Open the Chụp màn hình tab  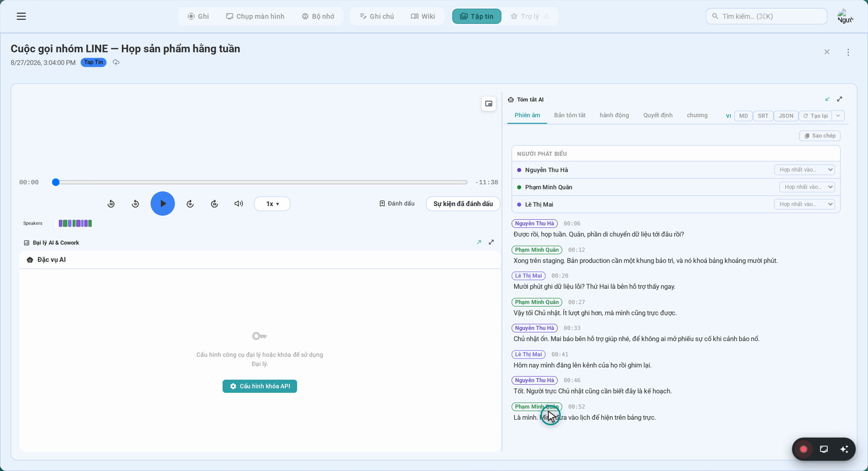(256, 16)
